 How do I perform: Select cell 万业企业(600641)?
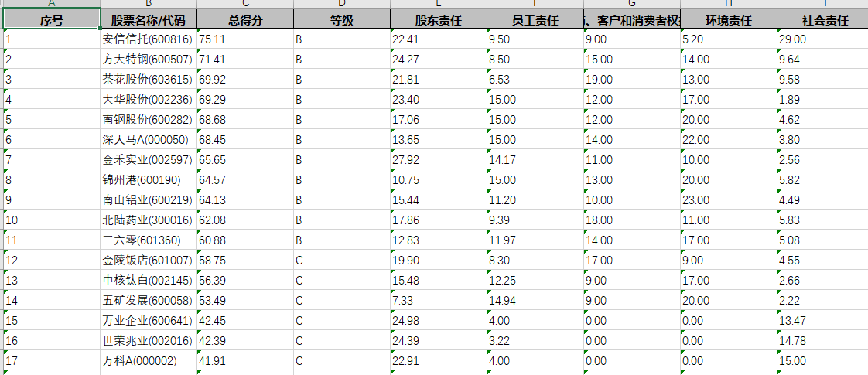pos(149,320)
